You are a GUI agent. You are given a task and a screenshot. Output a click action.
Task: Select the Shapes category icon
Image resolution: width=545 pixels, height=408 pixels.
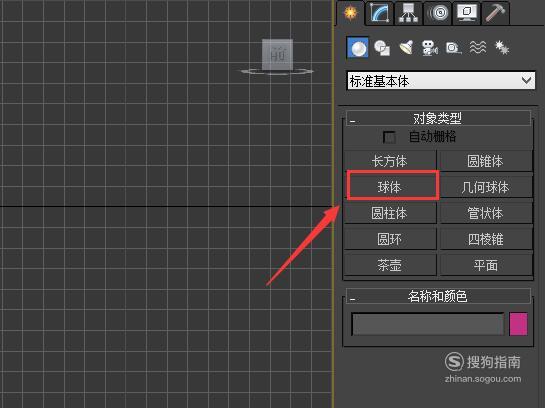(x=382, y=48)
